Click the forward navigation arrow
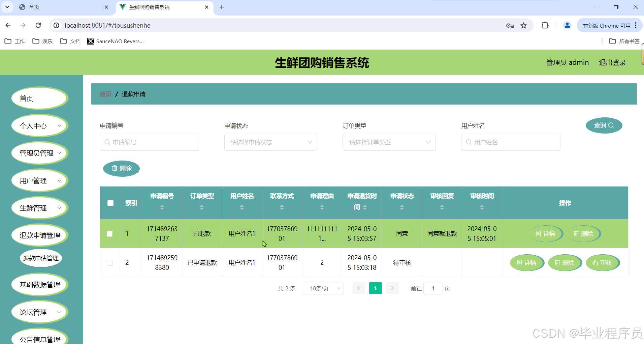Image resolution: width=644 pixels, height=344 pixels. 23,25
